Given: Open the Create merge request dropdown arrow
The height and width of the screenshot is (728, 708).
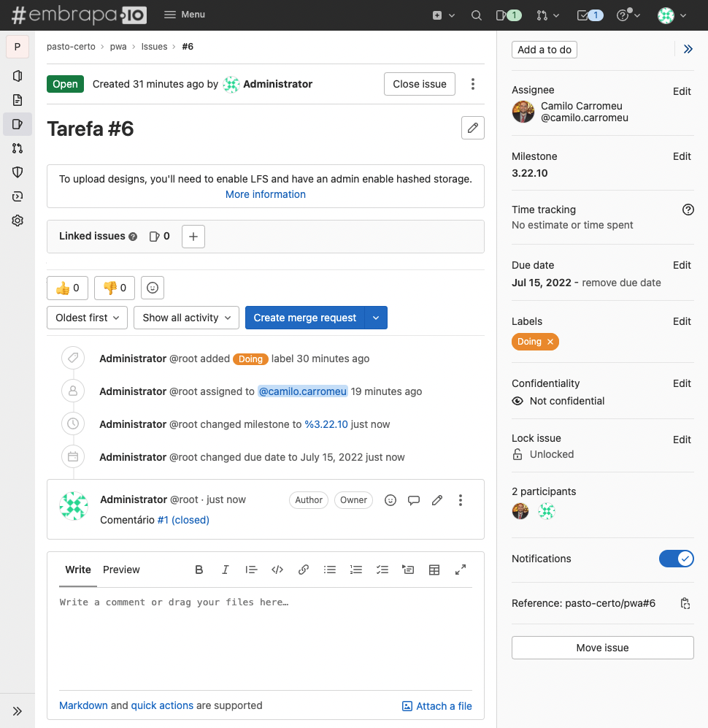Looking at the screenshot, I should (377, 318).
